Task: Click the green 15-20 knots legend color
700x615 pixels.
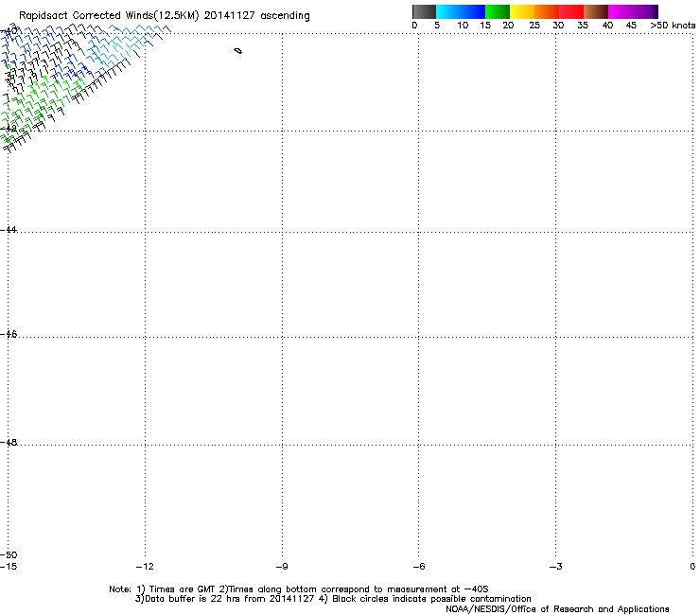Action: 498,11
